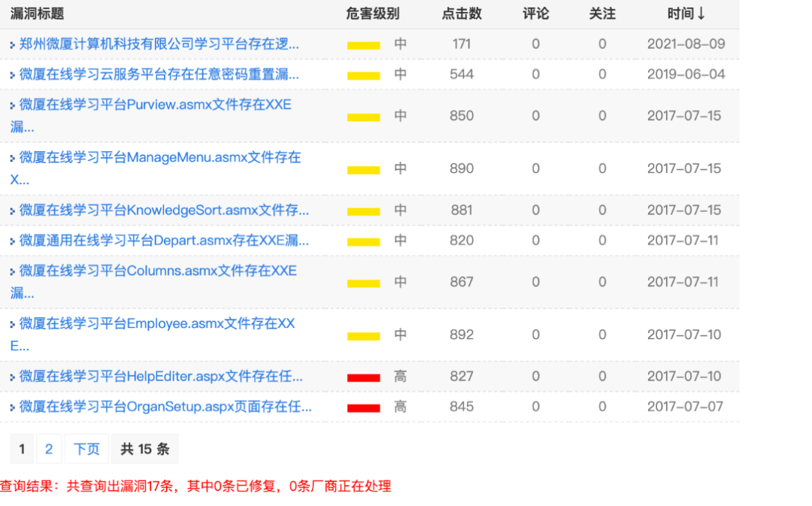Click the arrow icon before the ManageMenu.asmx entry

pyautogui.click(x=11, y=158)
